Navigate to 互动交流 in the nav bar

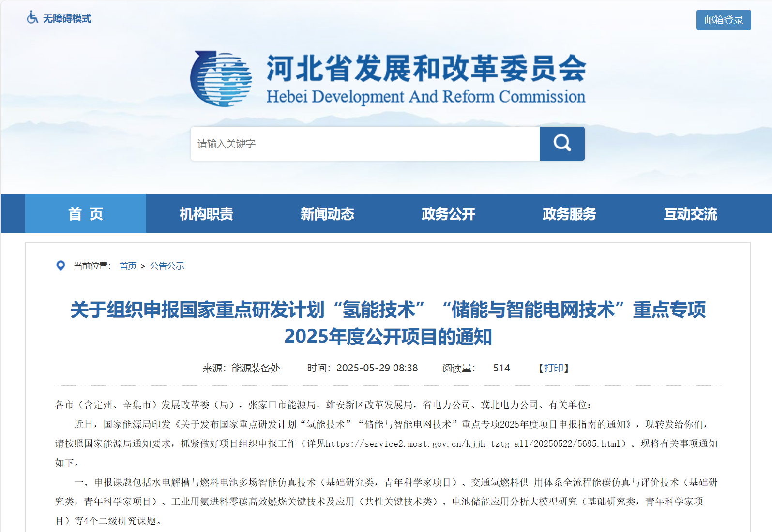pyautogui.click(x=690, y=214)
